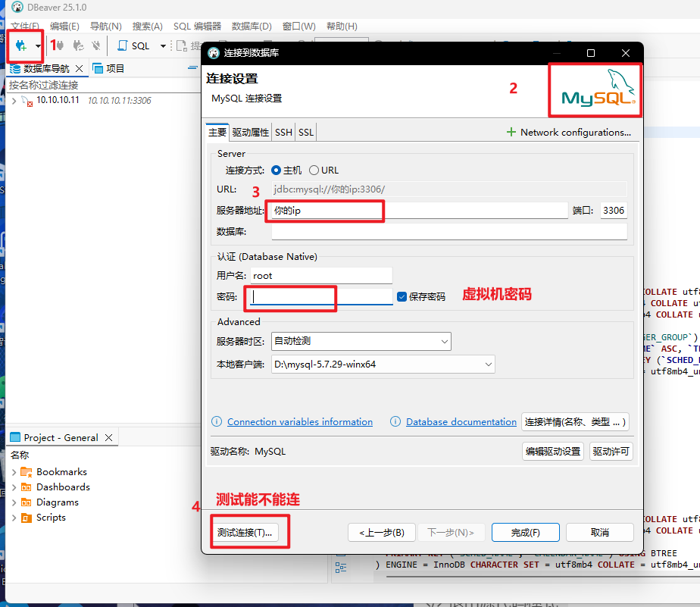Click the 测试连接(T) button
700x607 pixels.
tap(243, 533)
